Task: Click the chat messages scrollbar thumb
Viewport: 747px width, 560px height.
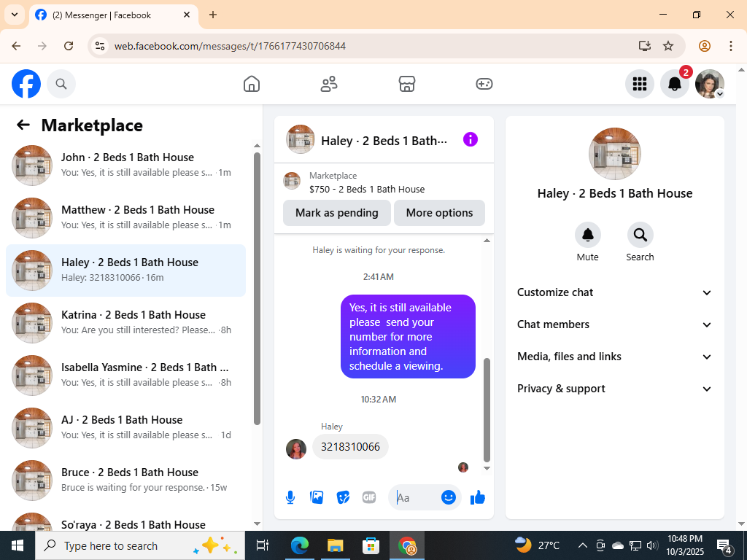Action: tap(487, 410)
